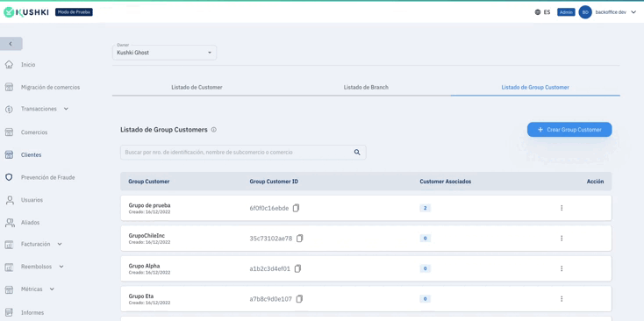The image size is (644, 321).
Task: Click the Grupo Eta row name
Action: pyautogui.click(x=141, y=296)
